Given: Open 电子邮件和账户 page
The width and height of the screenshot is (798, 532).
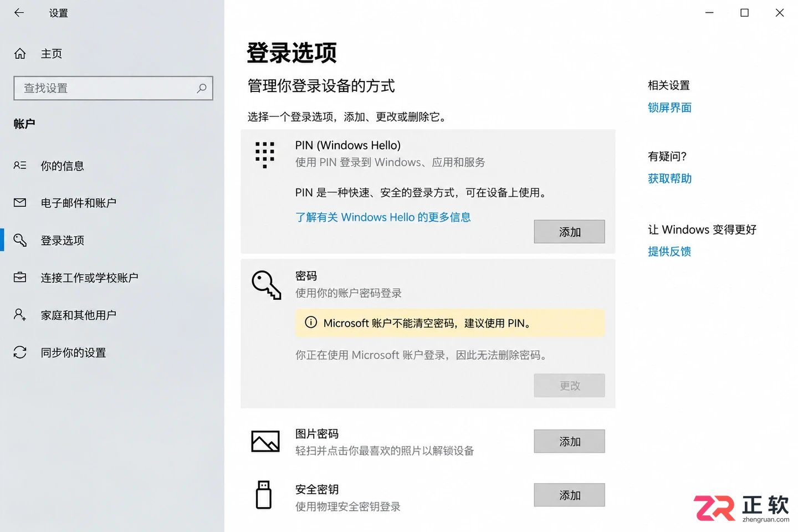Looking at the screenshot, I should click(x=112, y=203).
